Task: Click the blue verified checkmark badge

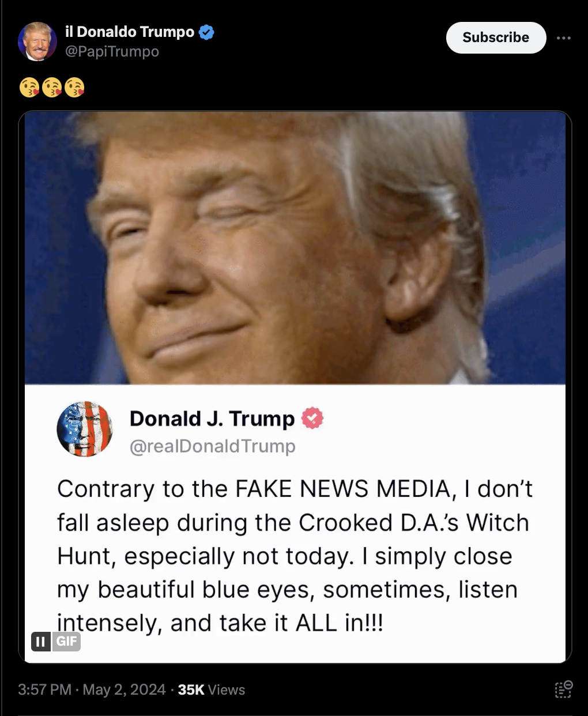Action: (x=206, y=32)
